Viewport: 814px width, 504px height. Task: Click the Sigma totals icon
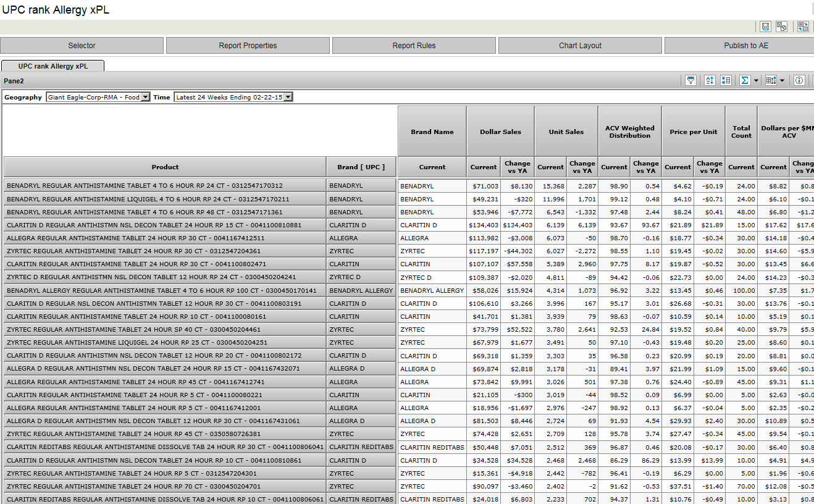(745, 80)
